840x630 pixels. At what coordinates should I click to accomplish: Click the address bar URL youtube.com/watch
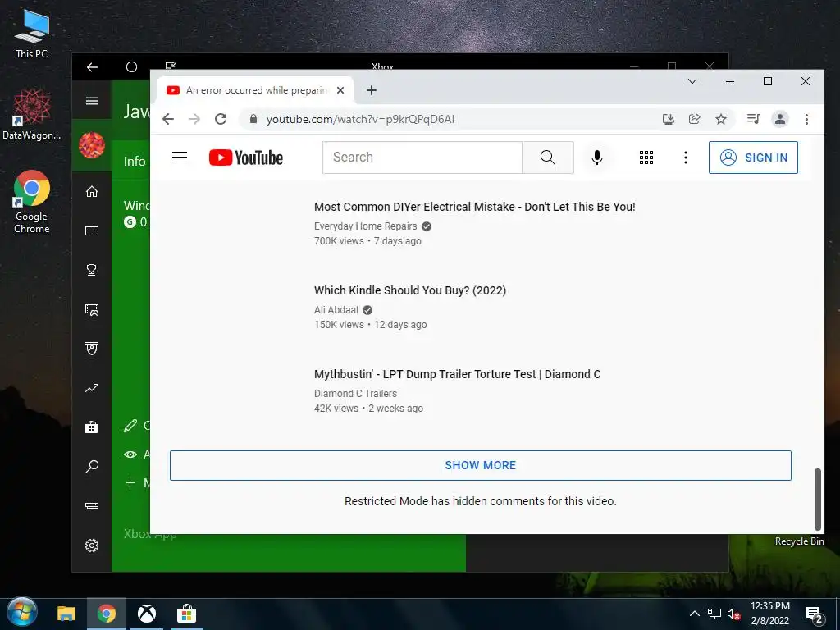pos(360,119)
